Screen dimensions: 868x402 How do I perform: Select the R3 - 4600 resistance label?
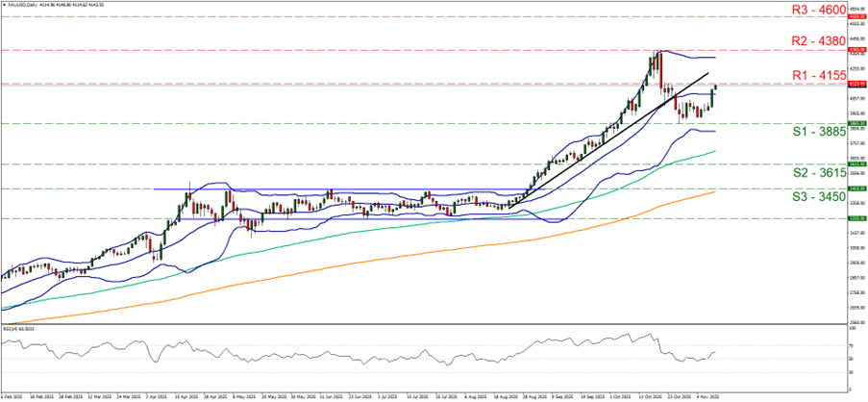[818, 10]
